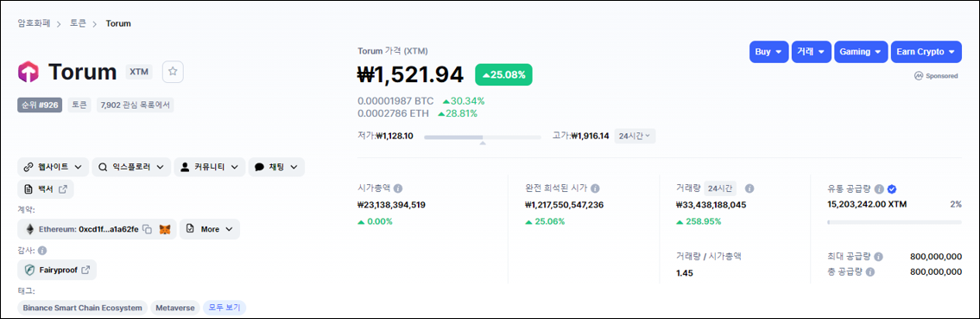Click the Torum logo icon
The height and width of the screenshot is (319, 980).
click(28, 73)
